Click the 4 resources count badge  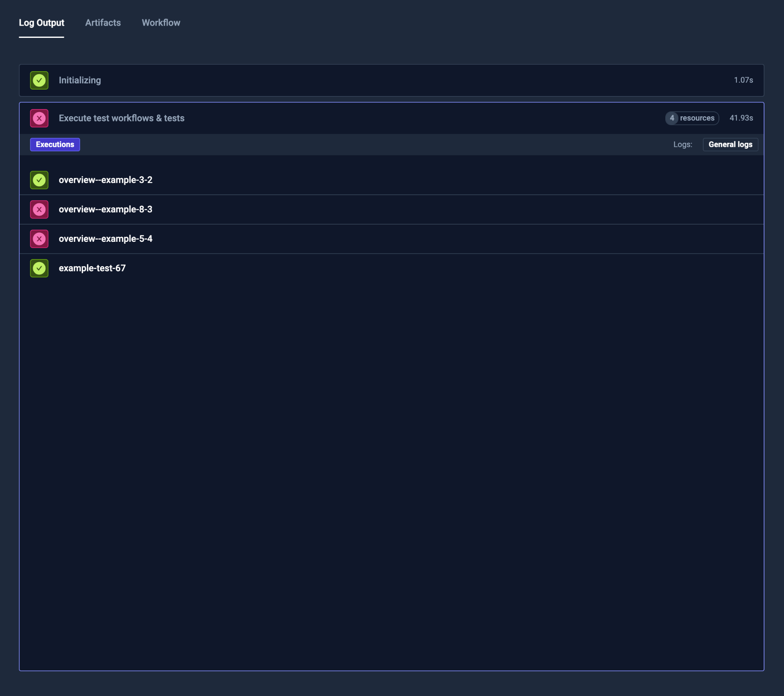[x=692, y=118]
